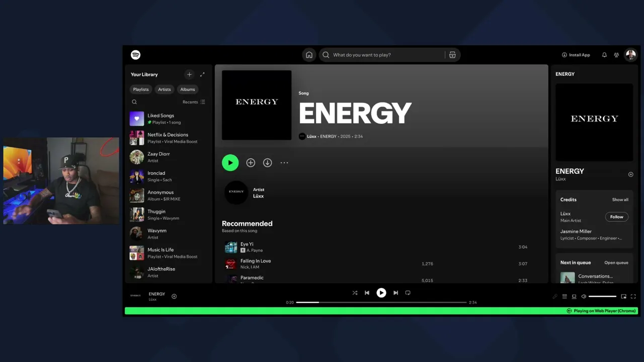Open Wavynm artist in library
Viewport: 644px width, 362px height.
(169, 234)
